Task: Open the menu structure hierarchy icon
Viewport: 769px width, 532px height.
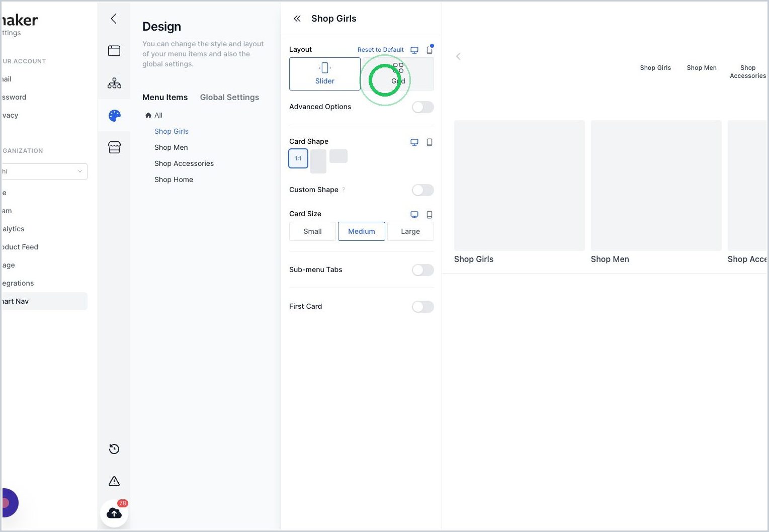Action: pos(114,83)
